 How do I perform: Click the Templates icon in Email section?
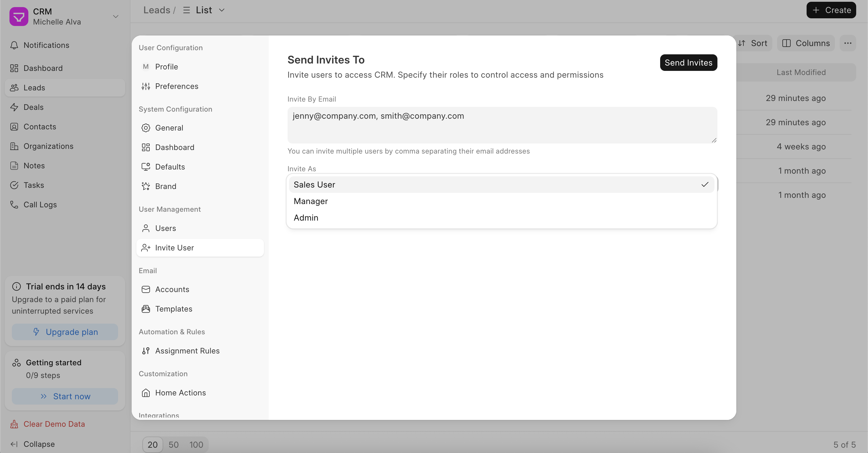[146, 309]
